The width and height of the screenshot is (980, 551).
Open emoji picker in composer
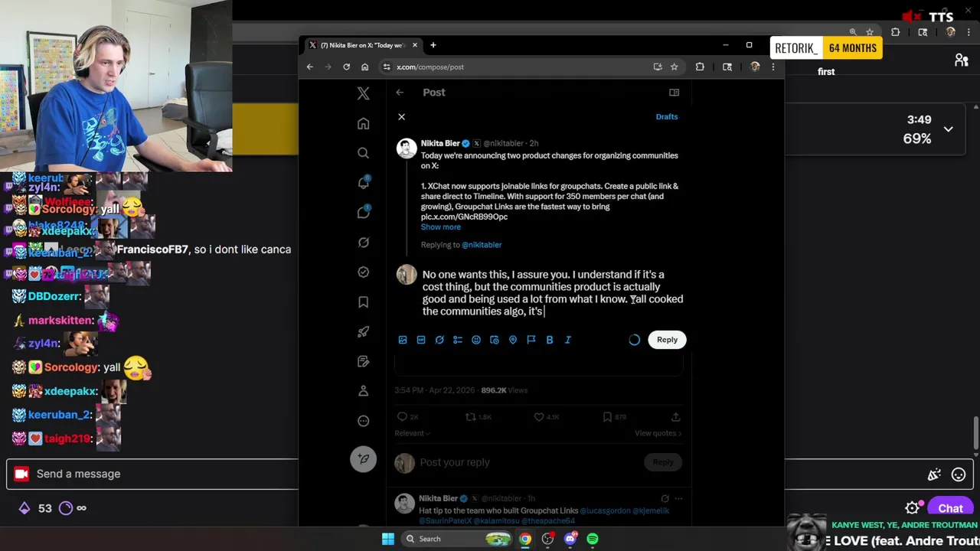476,340
